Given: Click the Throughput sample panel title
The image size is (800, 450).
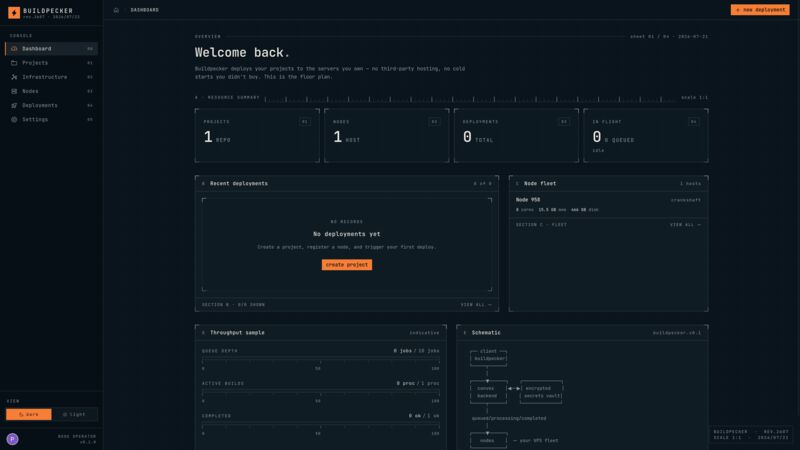Looking at the screenshot, I should click(x=237, y=333).
